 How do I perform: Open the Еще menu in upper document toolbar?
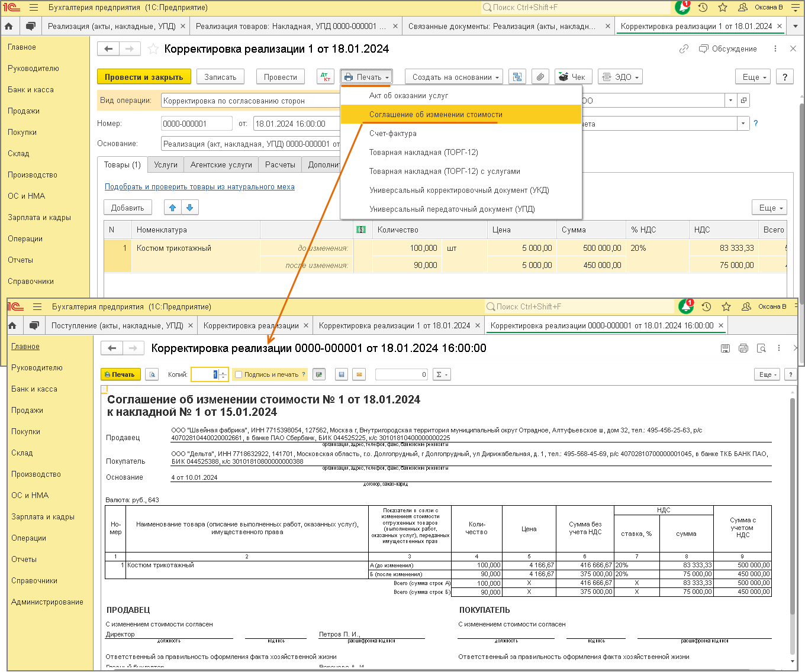[x=754, y=77]
